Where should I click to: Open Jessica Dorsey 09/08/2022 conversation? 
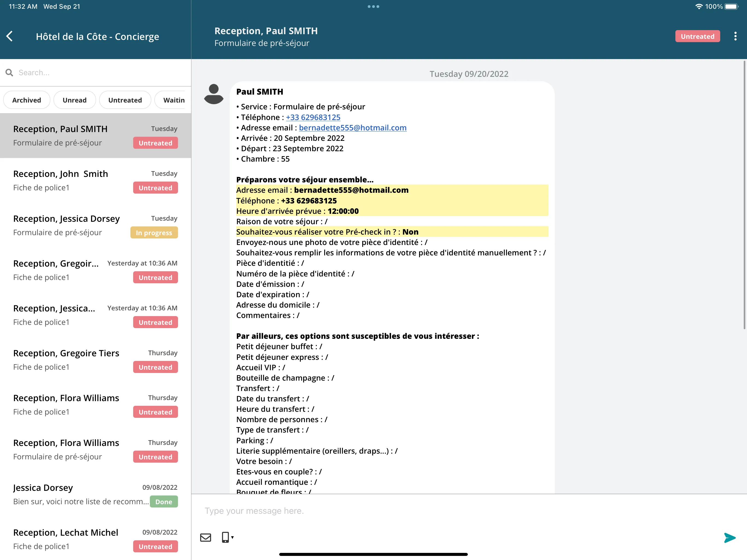[x=96, y=494]
